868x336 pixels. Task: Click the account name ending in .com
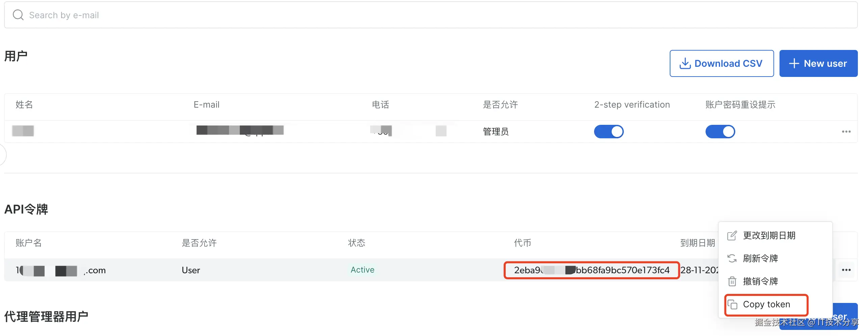point(61,270)
